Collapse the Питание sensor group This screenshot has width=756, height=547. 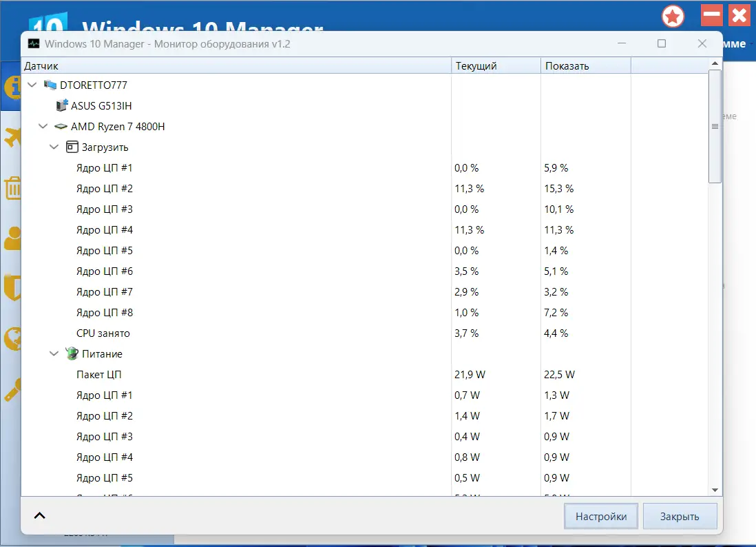point(54,353)
